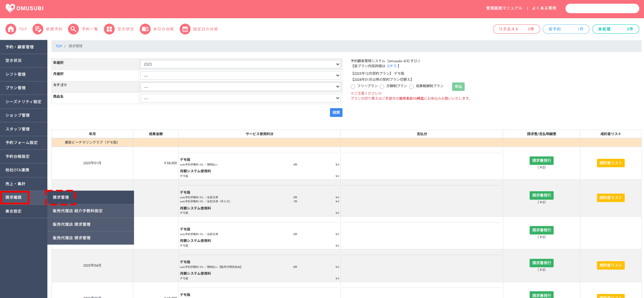Open the コチラ plan details link
644x298 pixels.
(x=391, y=66)
